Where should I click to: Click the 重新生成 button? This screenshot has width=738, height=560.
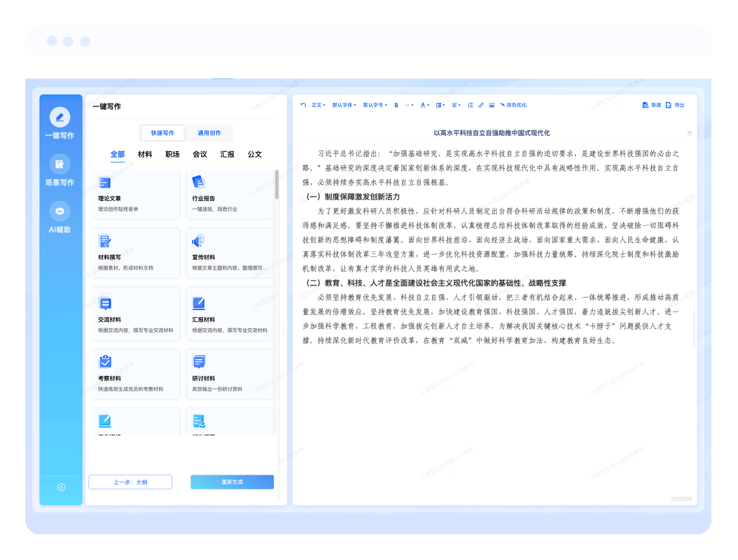(x=232, y=482)
